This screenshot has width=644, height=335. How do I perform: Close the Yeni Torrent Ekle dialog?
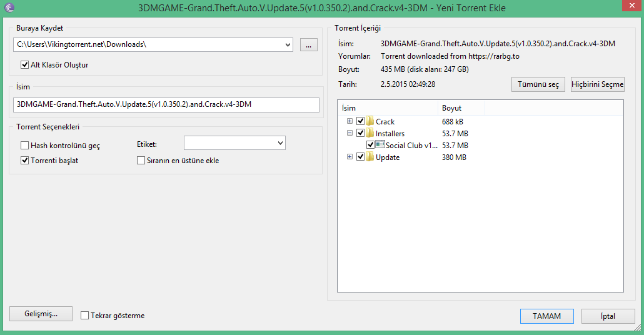(x=633, y=6)
